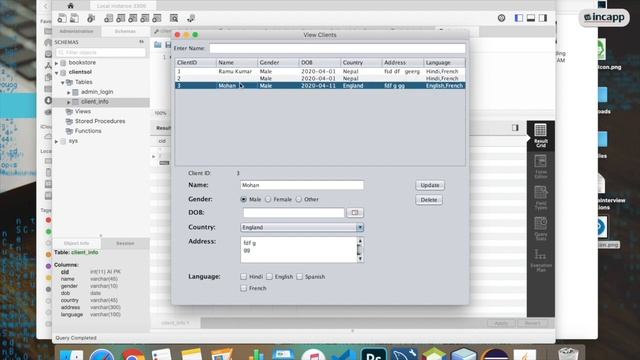Switch to Form Editor view

coord(540,167)
